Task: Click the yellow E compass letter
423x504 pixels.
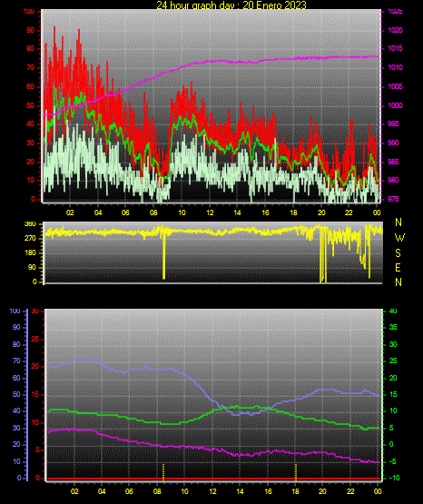Action: (398, 268)
